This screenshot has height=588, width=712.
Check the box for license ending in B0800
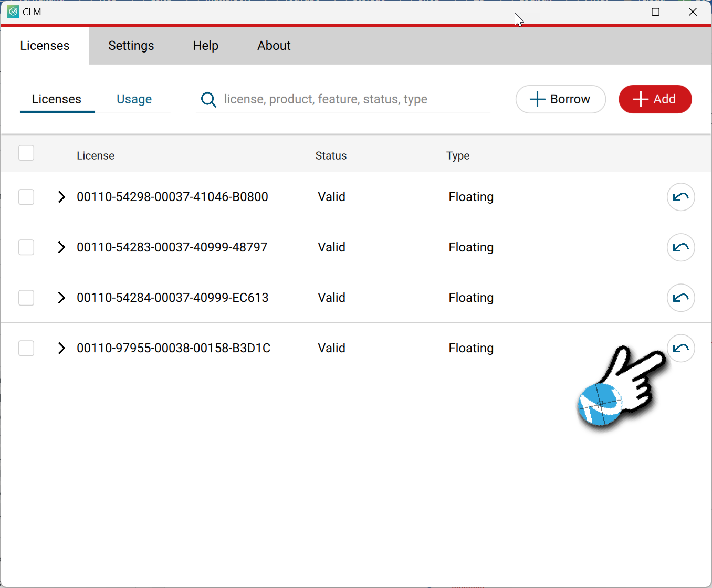pos(26,197)
